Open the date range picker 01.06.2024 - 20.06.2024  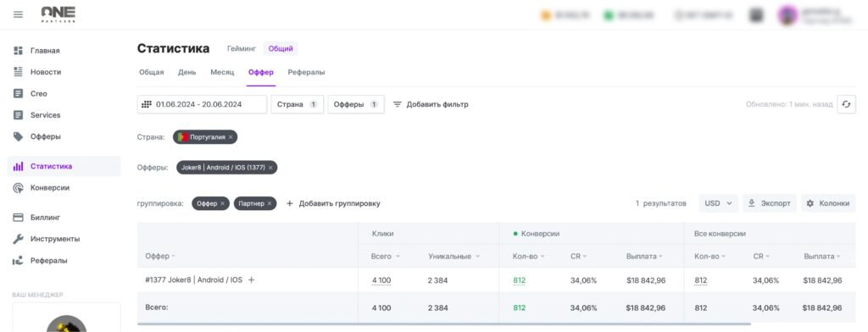click(x=202, y=104)
